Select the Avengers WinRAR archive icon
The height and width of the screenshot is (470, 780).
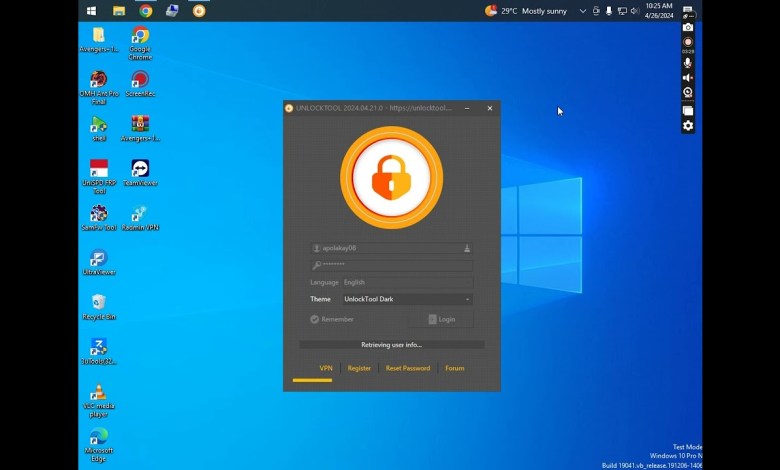(140, 128)
